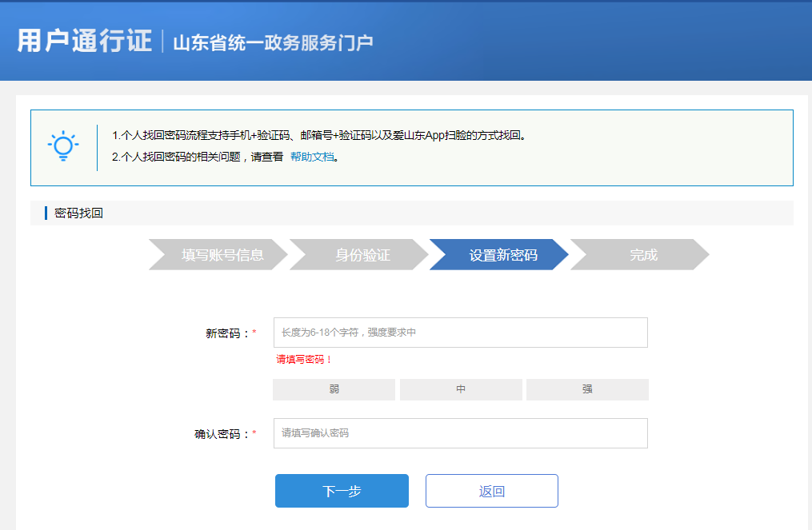Click the lightbulb tip icon
Image resolution: width=812 pixels, height=530 pixels.
(x=64, y=146)
